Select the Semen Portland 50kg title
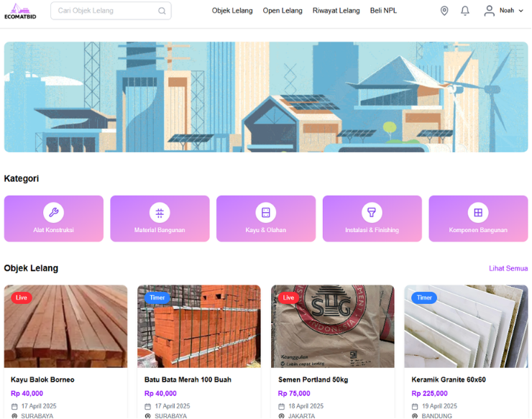This screenshot has width=532, height=419. (x=313, y=379)
